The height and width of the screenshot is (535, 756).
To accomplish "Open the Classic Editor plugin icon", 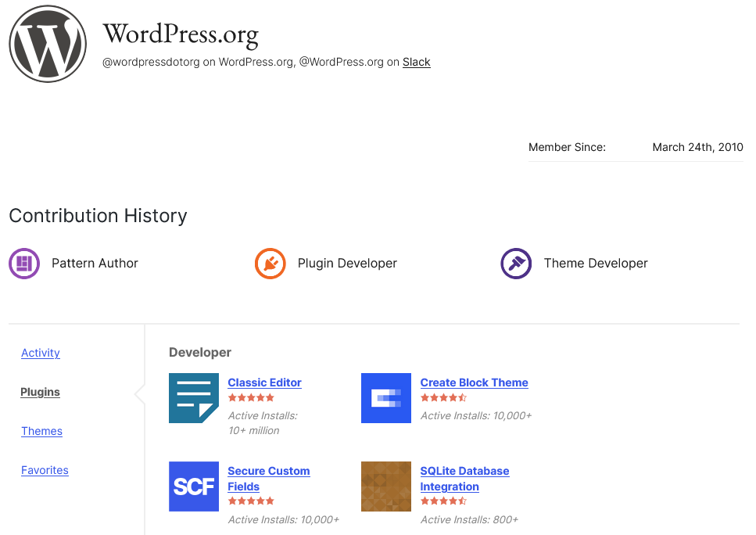I will click(x=194, y=398).
